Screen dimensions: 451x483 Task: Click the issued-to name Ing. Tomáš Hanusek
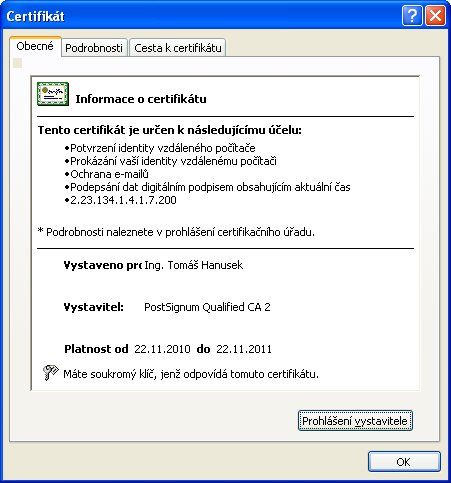tap(194, 265)
